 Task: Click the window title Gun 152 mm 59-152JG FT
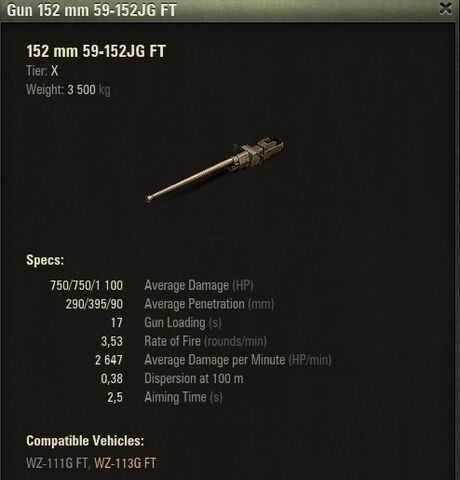tap(91, 10)
